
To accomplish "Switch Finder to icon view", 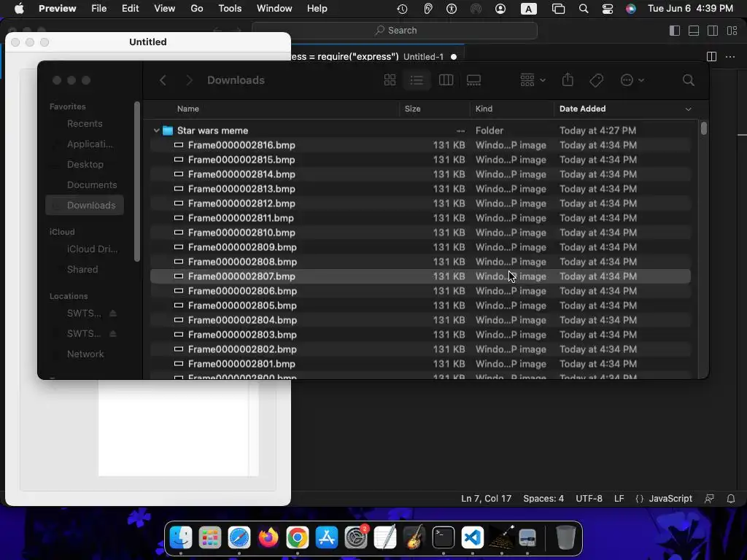I will click(x=390, y=80).
